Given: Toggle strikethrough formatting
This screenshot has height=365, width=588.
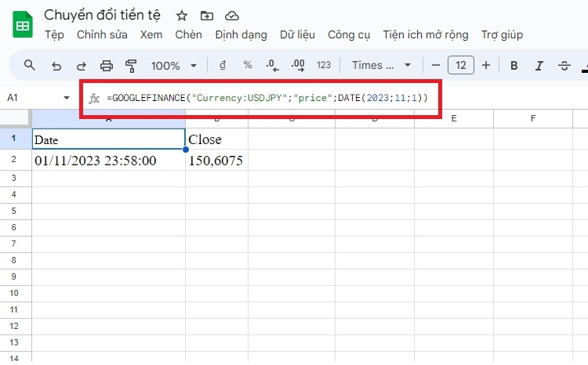Looking at the screenshot, I should pyautogui.click(x=564, y=66).
